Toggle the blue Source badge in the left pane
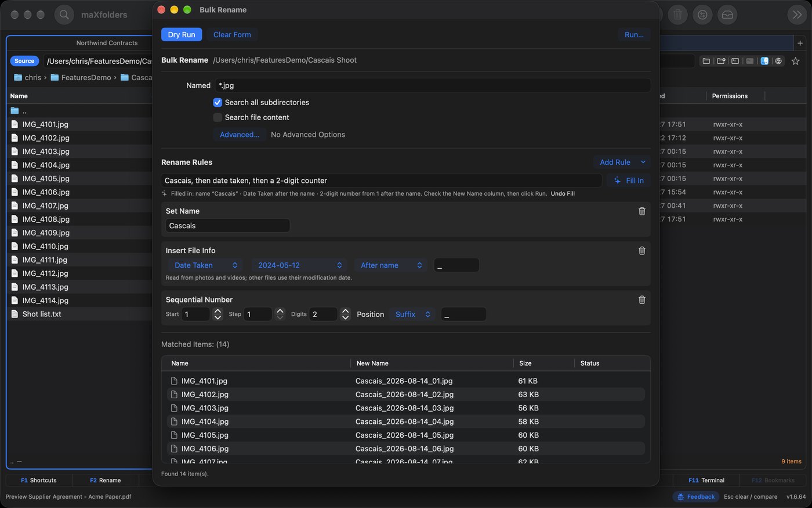Viewport: 812px width, 508px height. (24, 61)
